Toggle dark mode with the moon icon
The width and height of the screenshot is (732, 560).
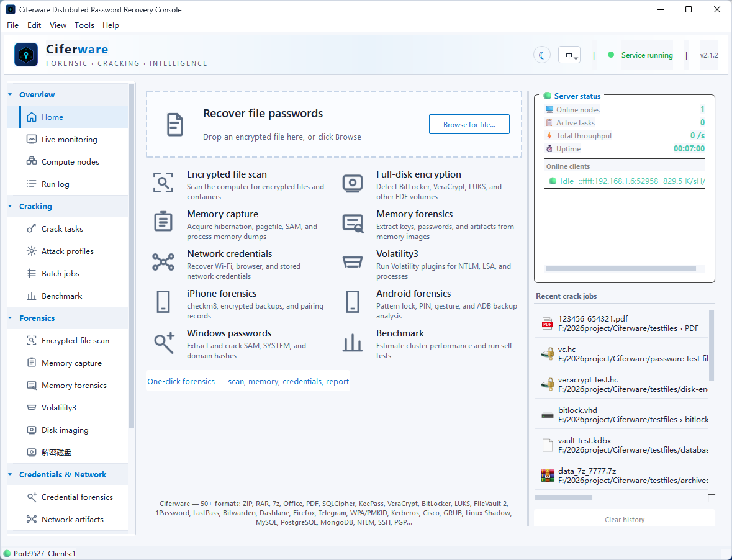click(x=542, y=55)
